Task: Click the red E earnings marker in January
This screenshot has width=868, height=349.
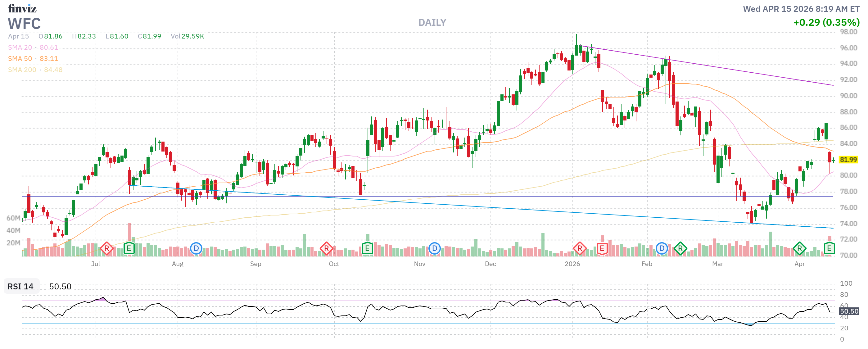Action: click(x=602, y=249)
